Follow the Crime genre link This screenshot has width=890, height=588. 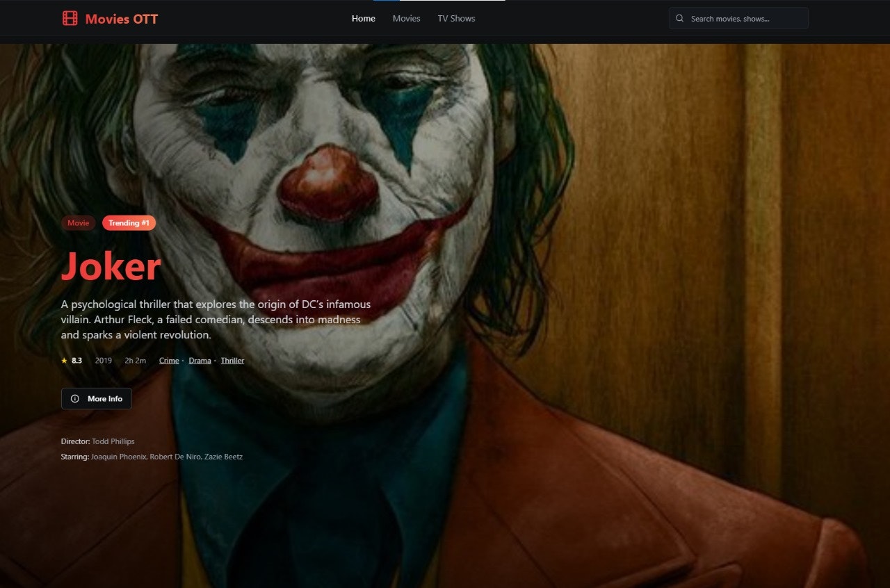(x=169, y=361)
